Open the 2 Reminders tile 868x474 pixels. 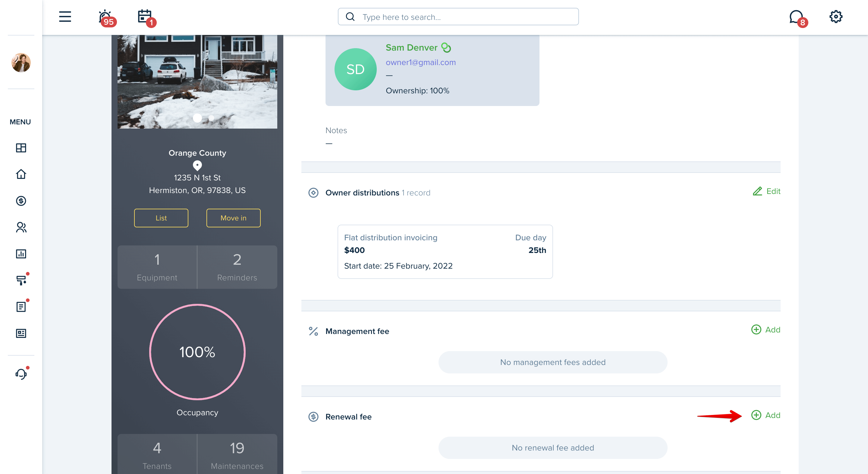point(237,267)
